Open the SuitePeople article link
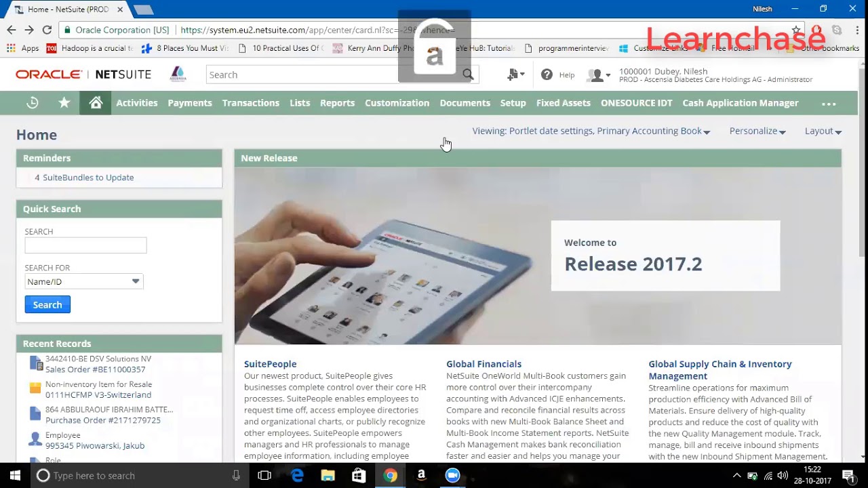This screenshot has height=488, width=868. tap(271, 364)
